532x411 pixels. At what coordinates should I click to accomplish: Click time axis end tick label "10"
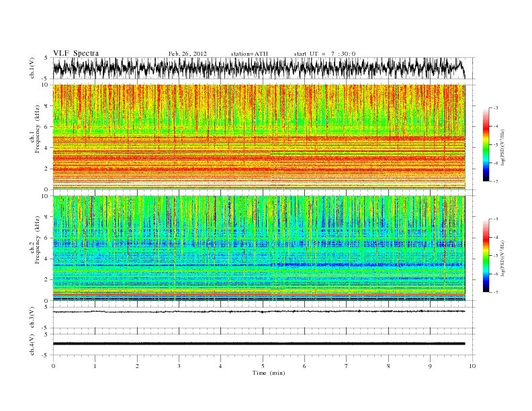(472, 366)
